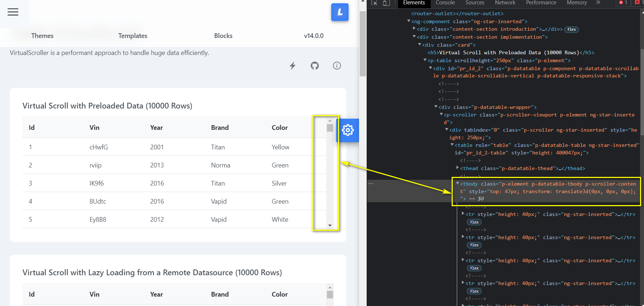Open the GitHub source icon
The width and height of the screenshot is (644, 306).
pos(315,65)
